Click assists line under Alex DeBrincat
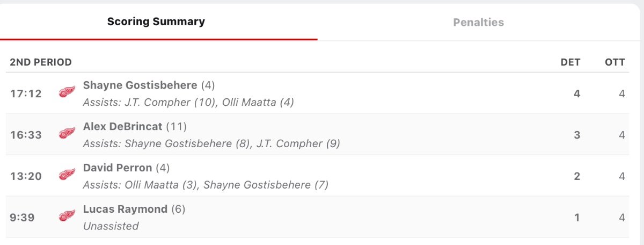The height and width of the screenshot is (245, 644). [x=211, y=144]
